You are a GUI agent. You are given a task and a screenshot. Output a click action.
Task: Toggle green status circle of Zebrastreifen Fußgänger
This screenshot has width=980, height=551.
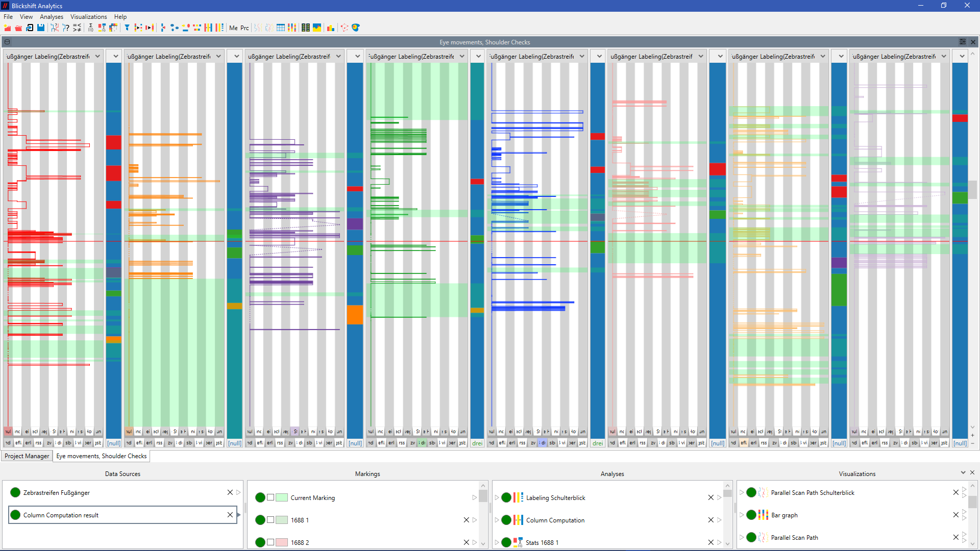click(x=15, y=492)
